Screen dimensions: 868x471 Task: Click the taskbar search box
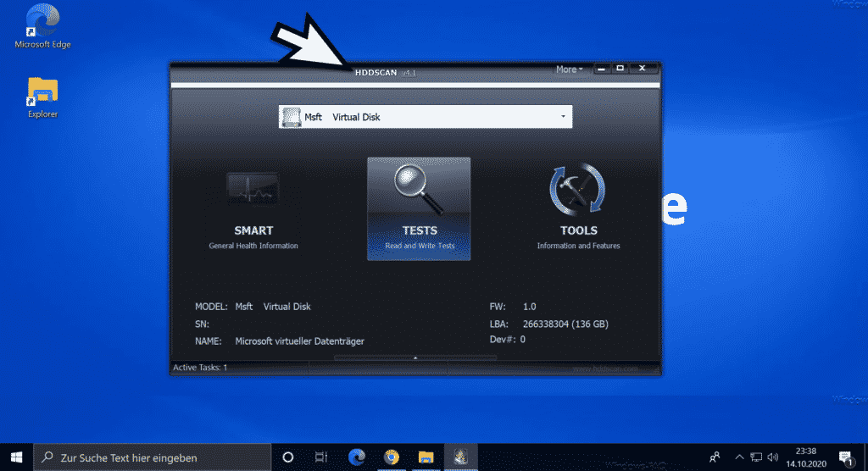153,457
